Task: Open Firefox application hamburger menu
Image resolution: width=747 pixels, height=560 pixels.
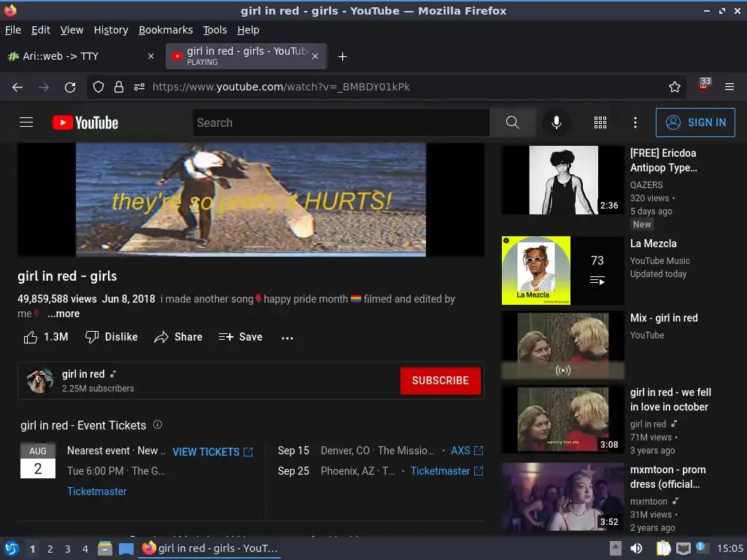Action: point(729,87)
